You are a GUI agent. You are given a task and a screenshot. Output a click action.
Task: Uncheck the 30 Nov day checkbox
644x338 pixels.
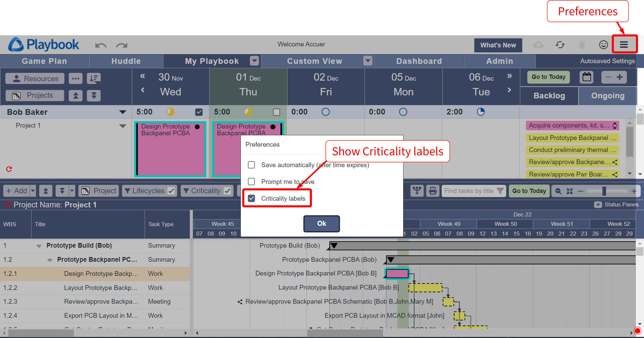[199, 112]
